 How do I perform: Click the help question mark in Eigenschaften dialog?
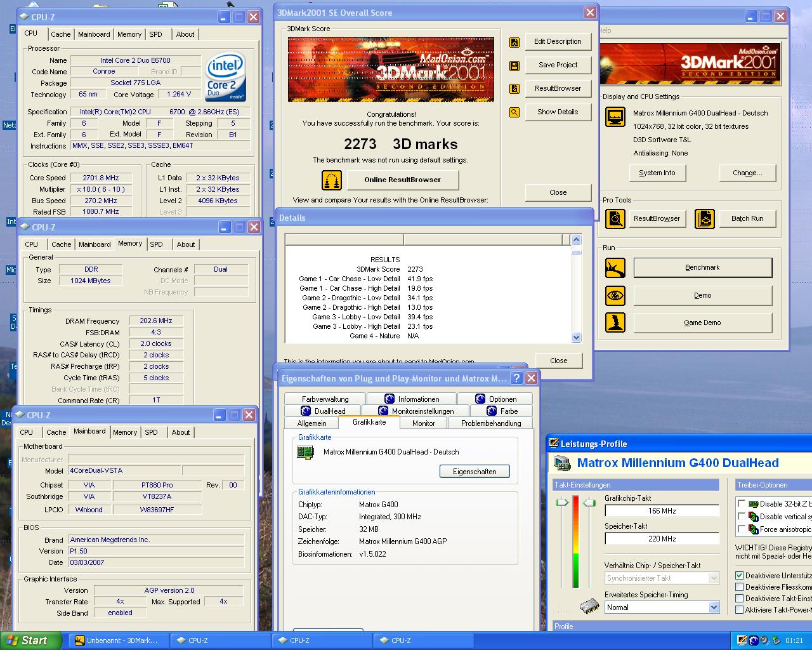click(x=517, y=378)
